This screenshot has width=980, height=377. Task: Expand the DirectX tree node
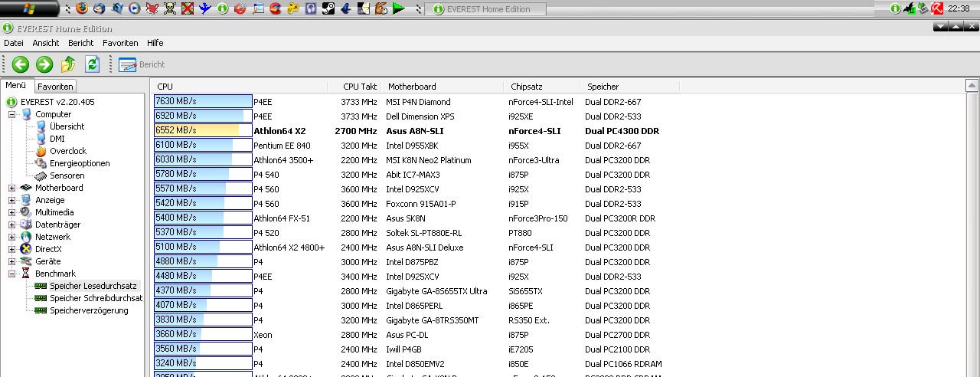point(12,249)
